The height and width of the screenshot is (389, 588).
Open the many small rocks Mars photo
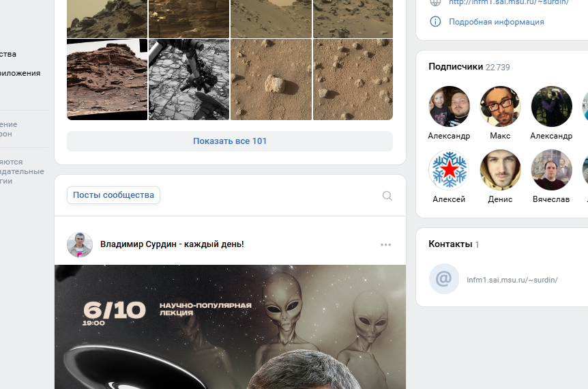pyautogui.click(x=353, y=80)
